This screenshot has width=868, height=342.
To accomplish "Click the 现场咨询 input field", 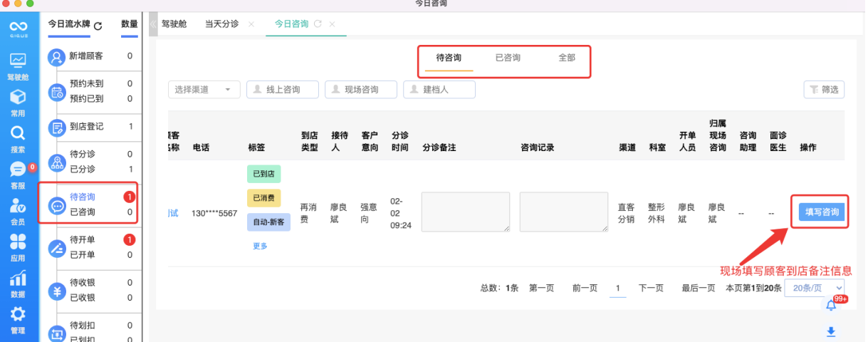I will click(361, 89).
